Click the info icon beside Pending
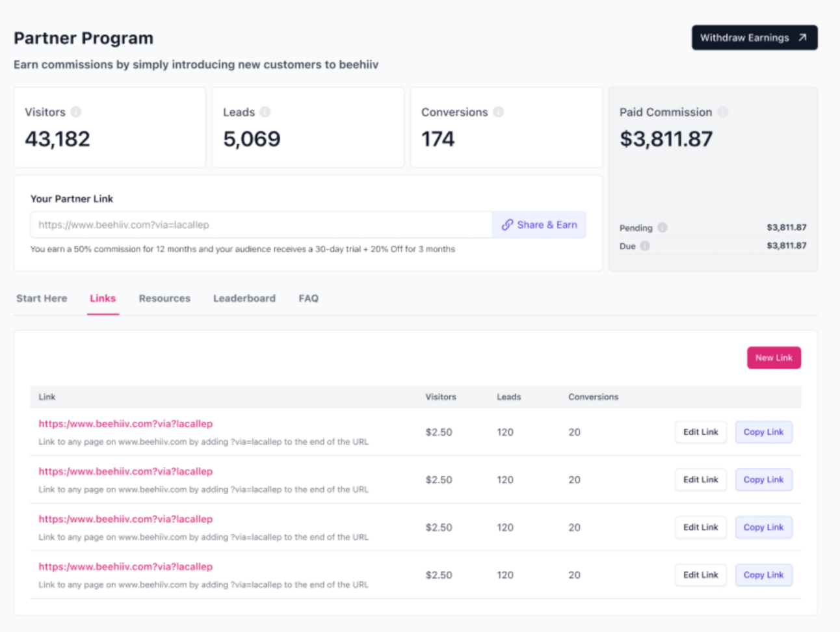Viewport: 840px width, 632px height. pos(663,228)
